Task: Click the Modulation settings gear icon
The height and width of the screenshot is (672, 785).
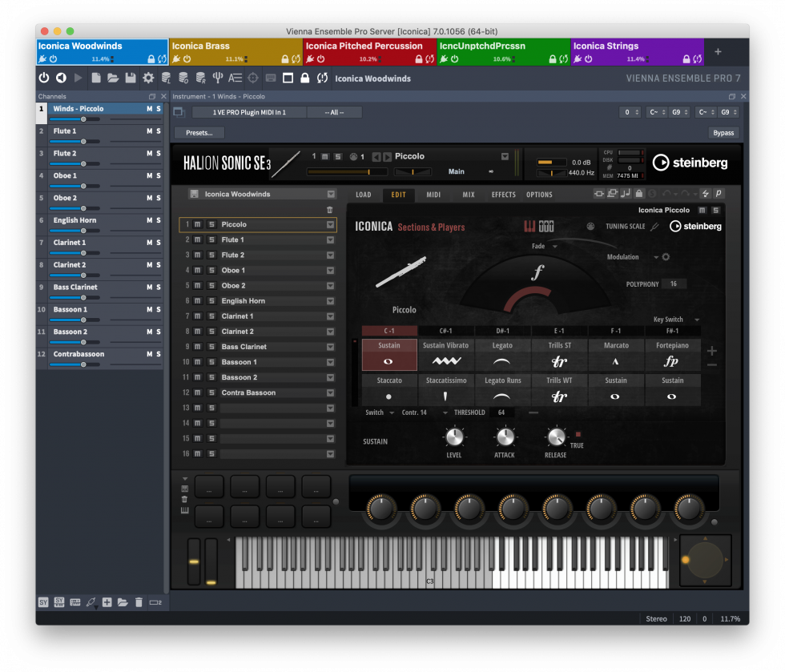Action: coord(666,257)
